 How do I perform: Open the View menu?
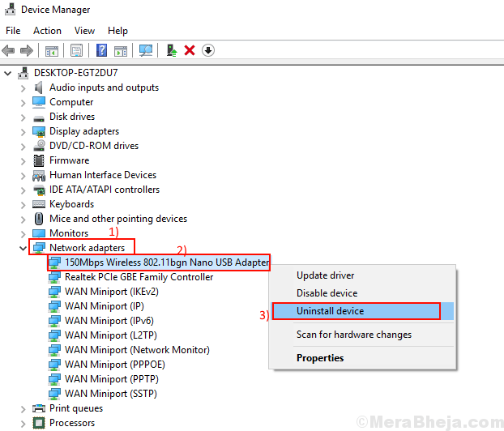tap(84, 31)
